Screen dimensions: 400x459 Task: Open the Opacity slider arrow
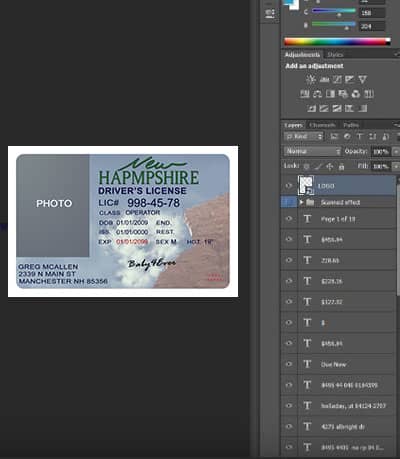click(x=396, y=152)
